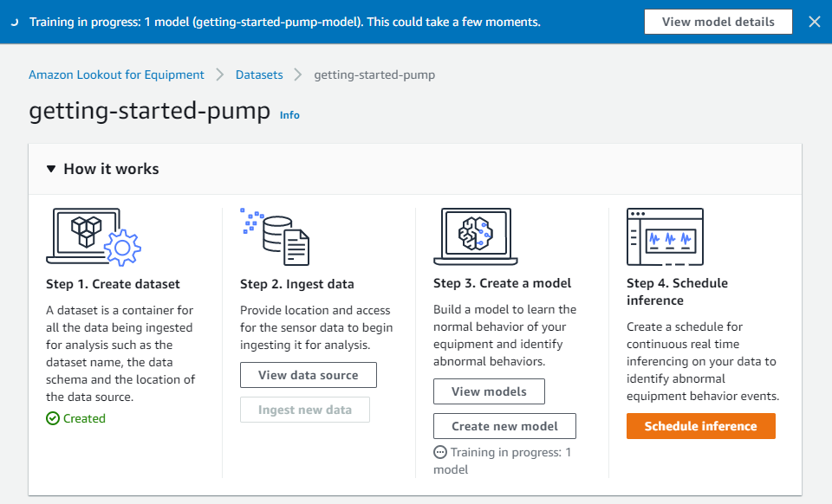Click the Schedule inference waveform window icon
The image size is (832, 504).
[x=665, y=236]
